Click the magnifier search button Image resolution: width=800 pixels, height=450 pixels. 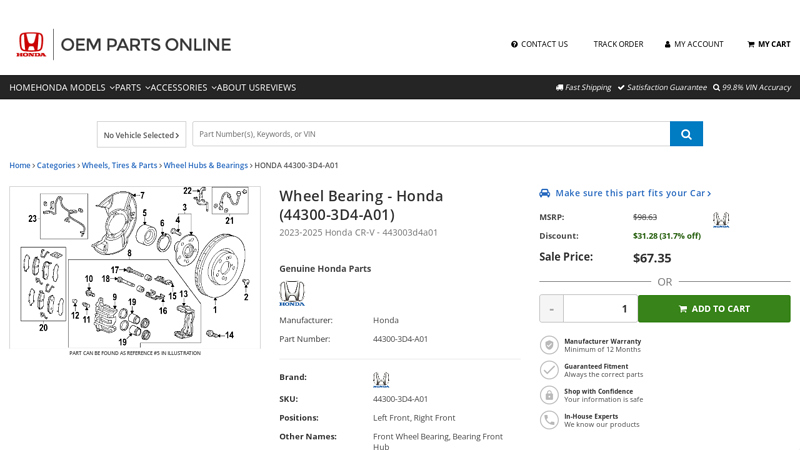[x=686, y=134]
